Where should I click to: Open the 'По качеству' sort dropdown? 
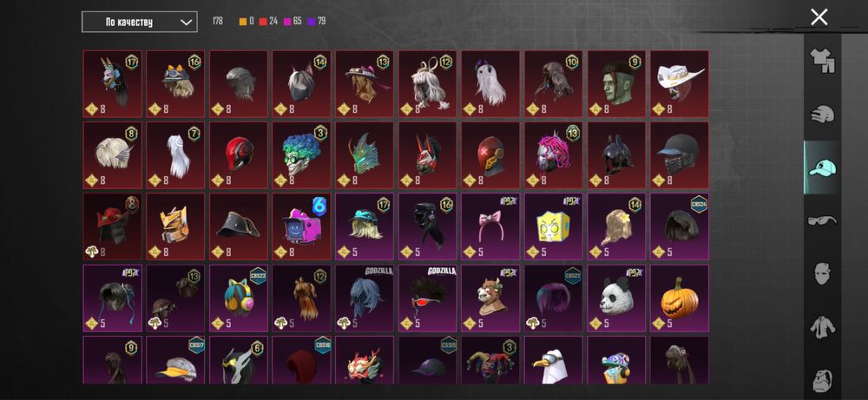(140, 23)
